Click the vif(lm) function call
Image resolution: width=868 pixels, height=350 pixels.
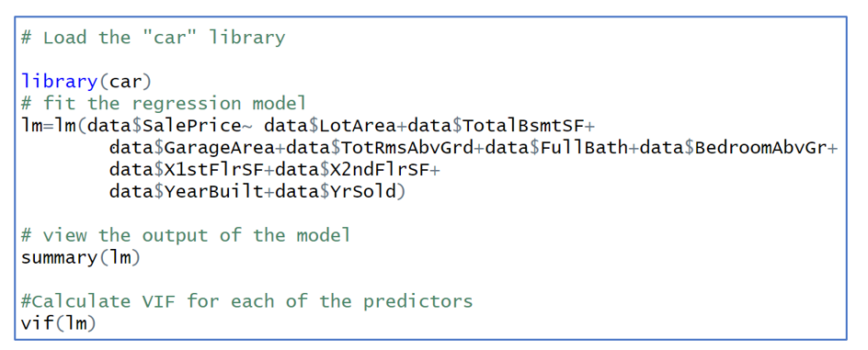tap(59, 324)
